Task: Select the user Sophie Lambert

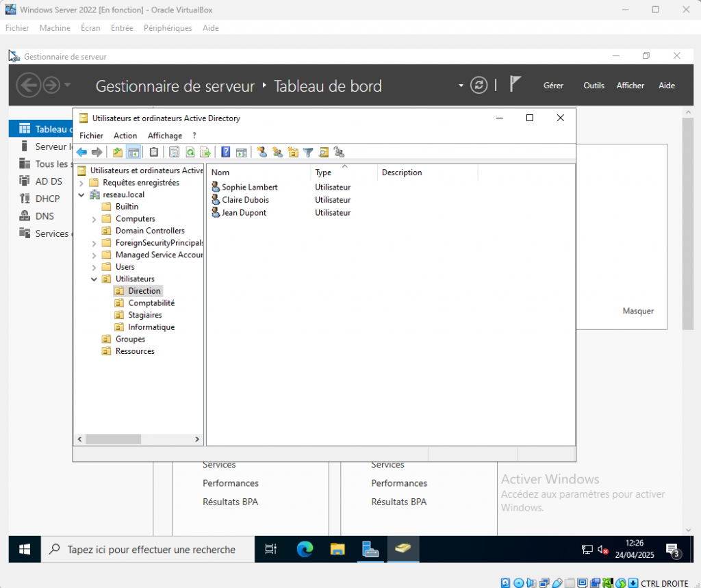Action: (x=249, y=187)
